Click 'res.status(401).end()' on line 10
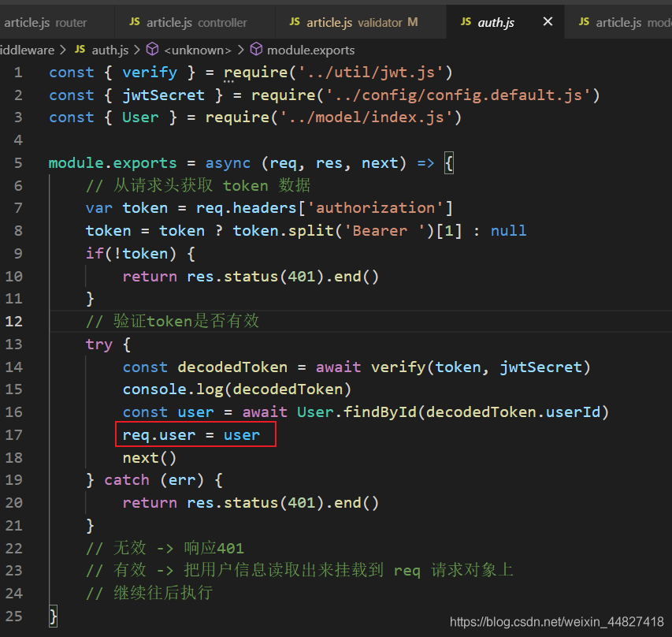Viewport: 672px width, 637px height. coord(283,276)
